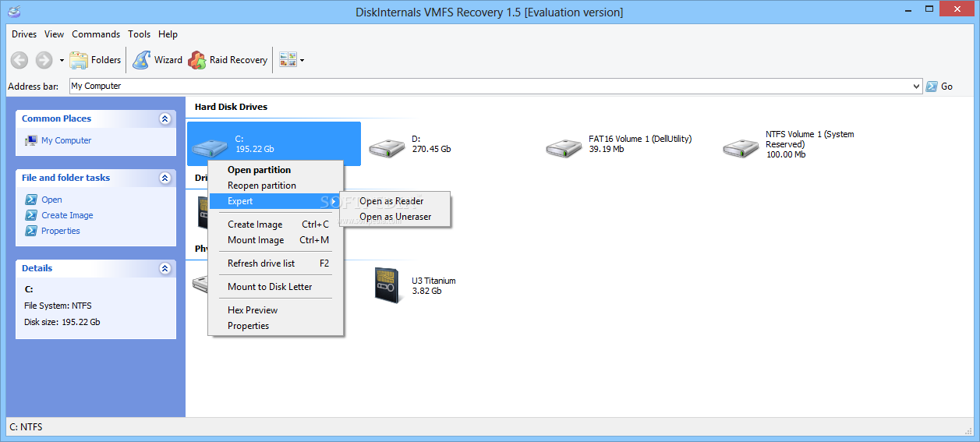This screenshot has width=980, height=442.
Task: Choose Mount Image from the context menu
Action: [276, 240]
